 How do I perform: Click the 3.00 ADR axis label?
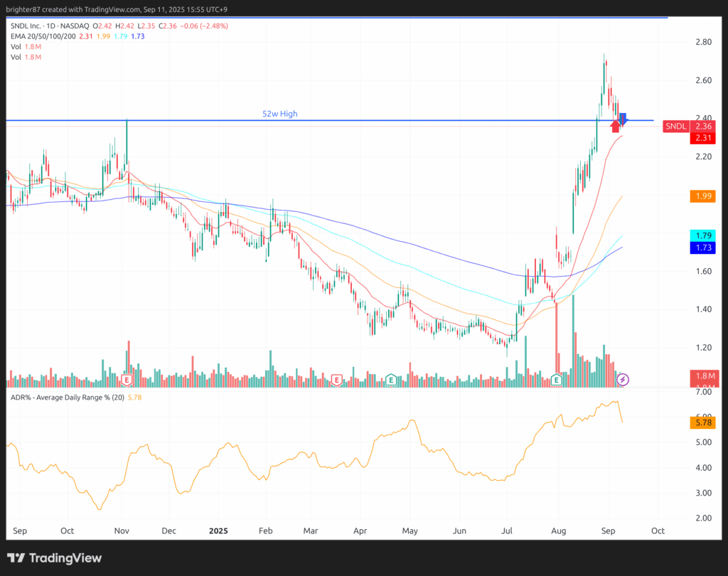coord(703,493)
